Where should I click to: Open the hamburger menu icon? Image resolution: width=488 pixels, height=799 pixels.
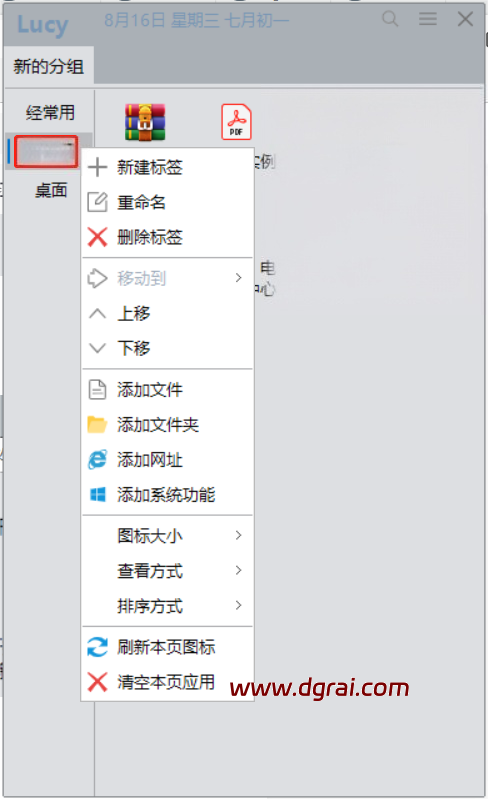(428, 19)
